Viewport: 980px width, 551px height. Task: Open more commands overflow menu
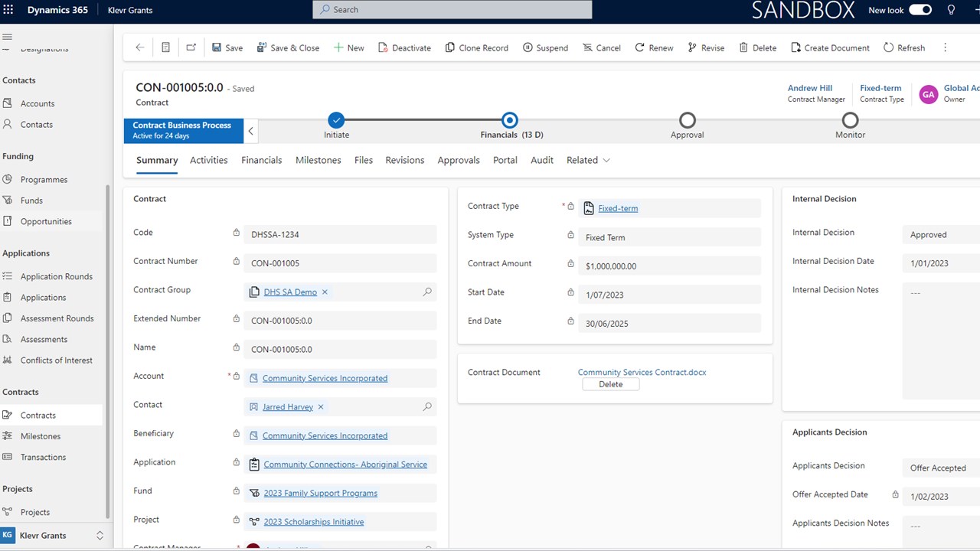coord(946,47)
